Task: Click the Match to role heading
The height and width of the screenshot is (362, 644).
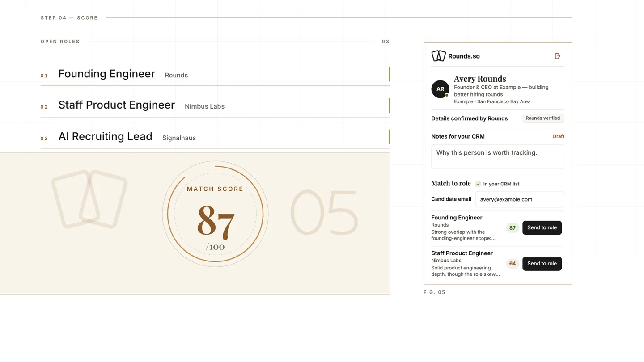Action: click(x=451, y=183)
